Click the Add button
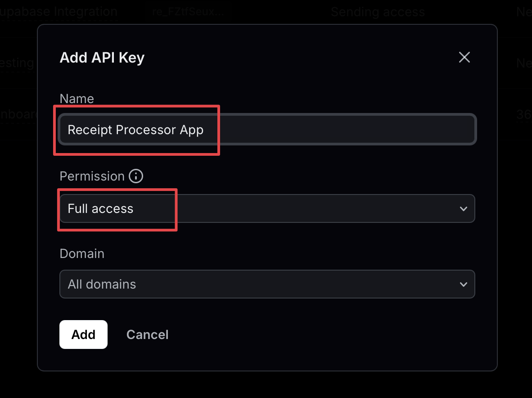532x398 pixels. [83, 334]
